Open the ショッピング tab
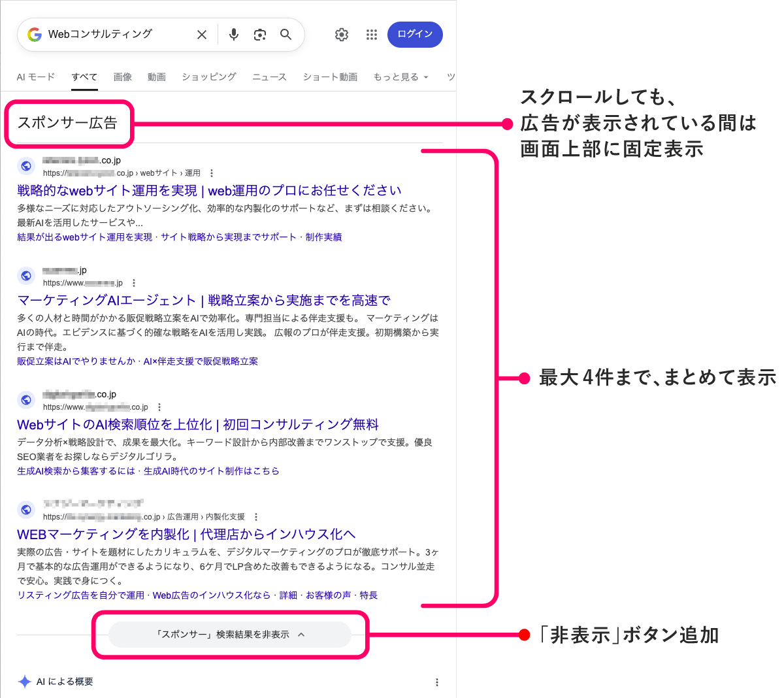The height and width of the screenshot is (698, 784). [x=209, y=77]
